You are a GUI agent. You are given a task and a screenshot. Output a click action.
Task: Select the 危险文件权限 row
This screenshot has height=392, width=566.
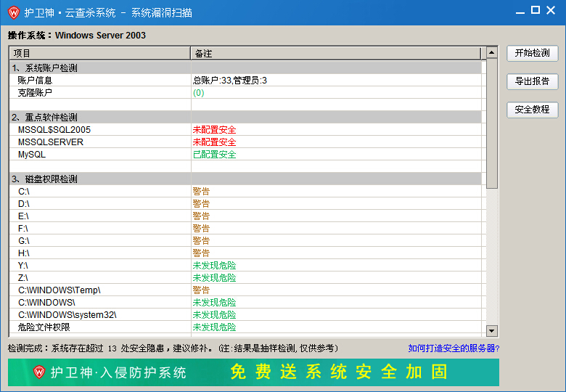click(x=245, y=327)
